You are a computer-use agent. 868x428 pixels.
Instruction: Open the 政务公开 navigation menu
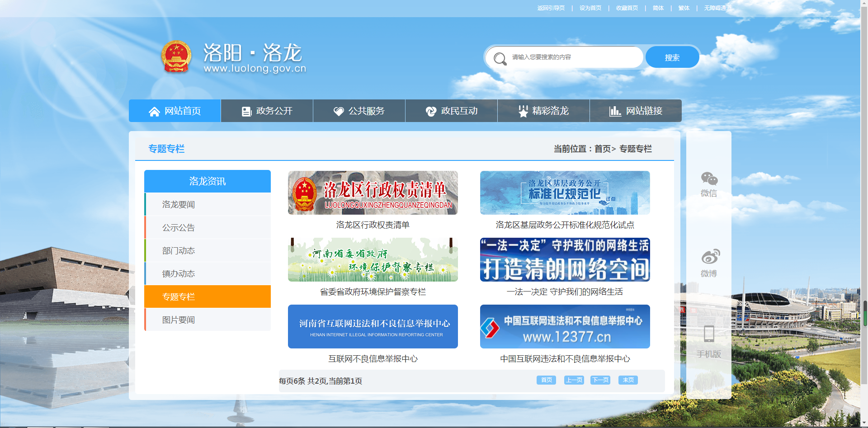pos(267,111)
